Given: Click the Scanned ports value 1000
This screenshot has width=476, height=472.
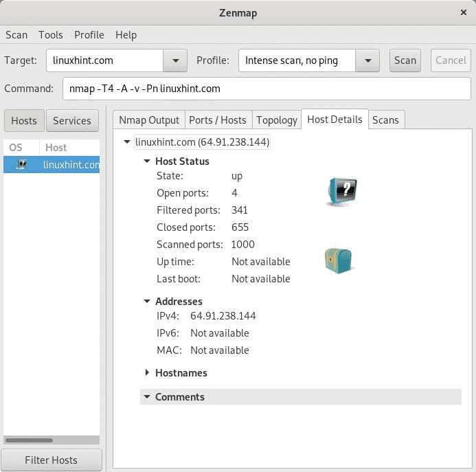Looking at the screenshot, I should pos(243,245).
